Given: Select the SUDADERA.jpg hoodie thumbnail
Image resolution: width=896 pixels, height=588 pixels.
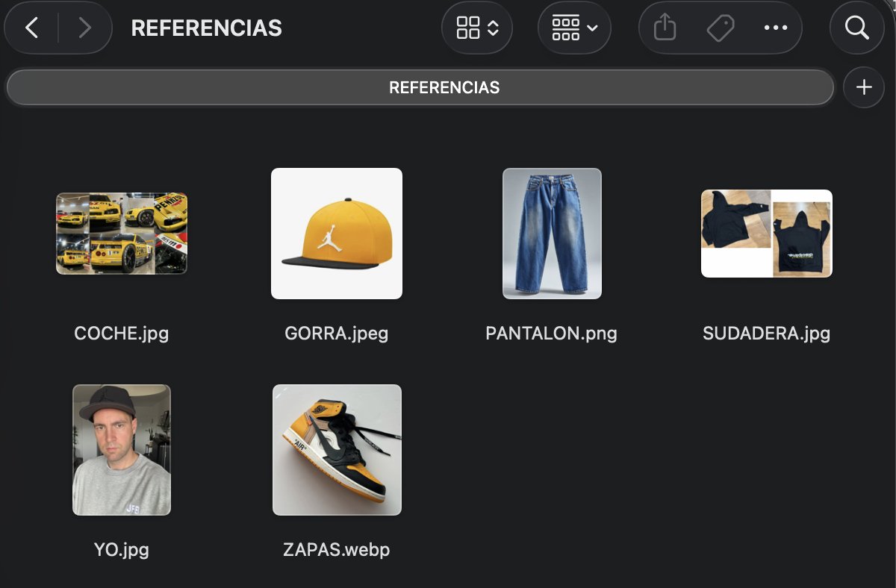Looking at the screenshot, I should pos(767,234).
